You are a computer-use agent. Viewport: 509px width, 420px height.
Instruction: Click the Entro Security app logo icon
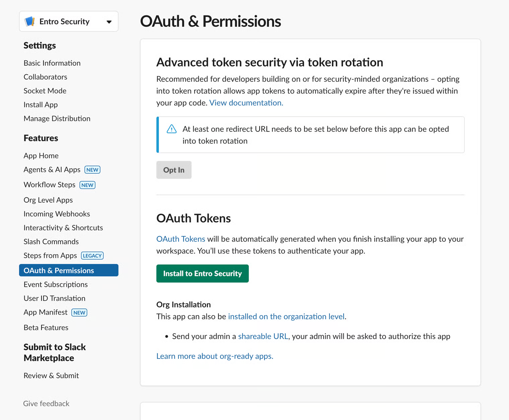(30, 21)
